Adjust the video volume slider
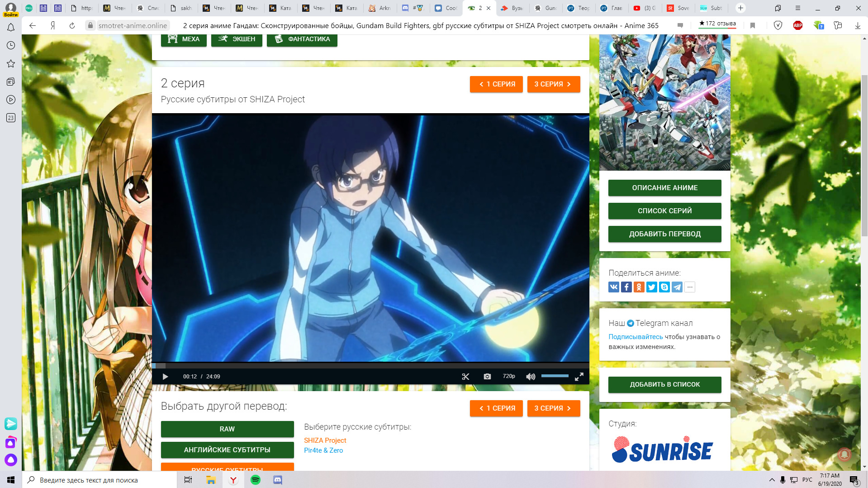 click(555, 376)
